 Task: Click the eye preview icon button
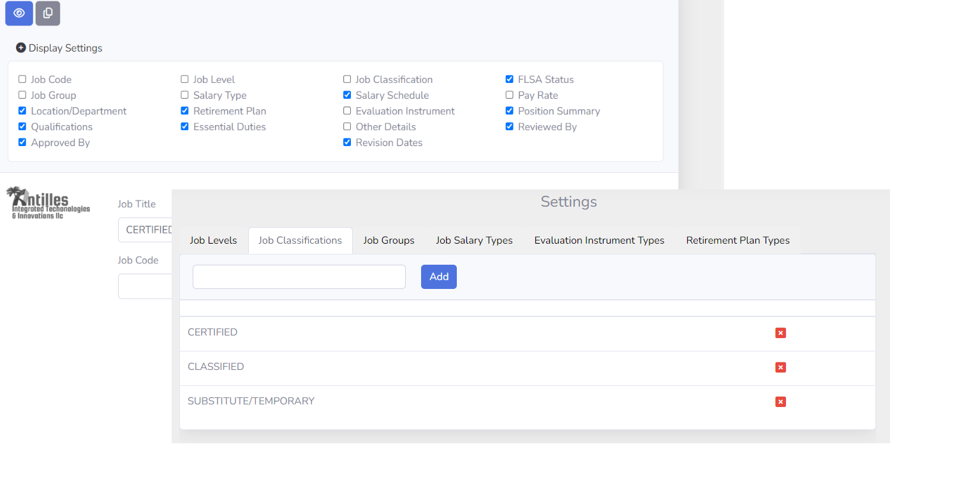click(x=19, y=13)
